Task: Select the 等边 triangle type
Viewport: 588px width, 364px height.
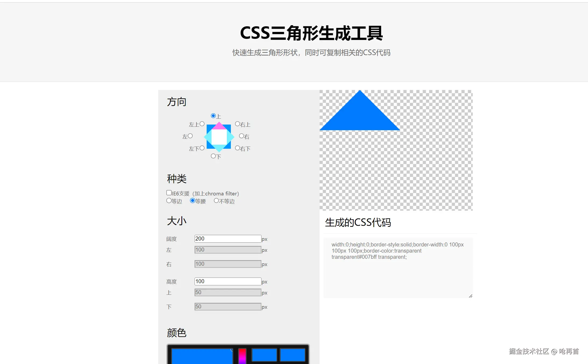Action: pyautogui.click(x=169, y=201)
